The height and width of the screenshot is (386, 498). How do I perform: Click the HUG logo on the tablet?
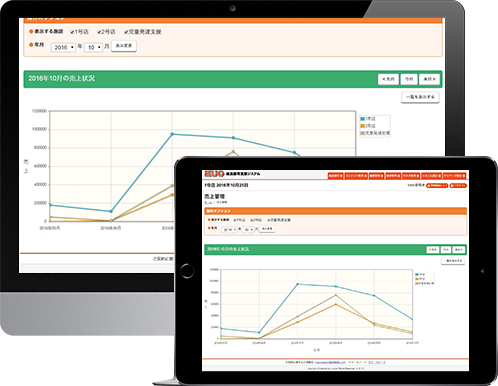point(214,174)
